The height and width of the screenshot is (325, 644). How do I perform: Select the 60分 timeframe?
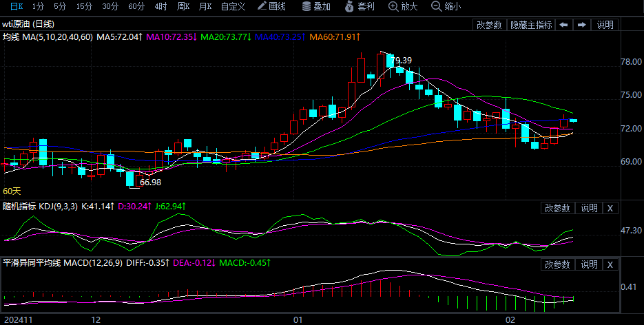(x=136, y=6)
